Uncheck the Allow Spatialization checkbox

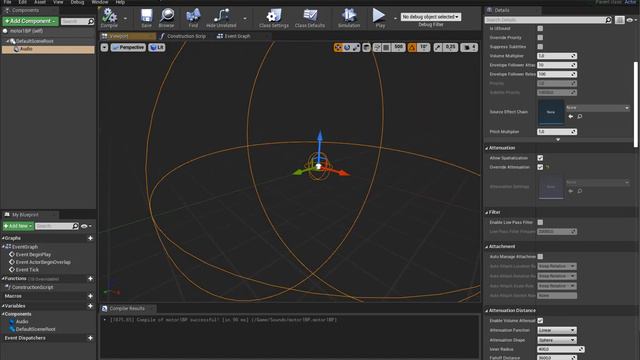540,158
